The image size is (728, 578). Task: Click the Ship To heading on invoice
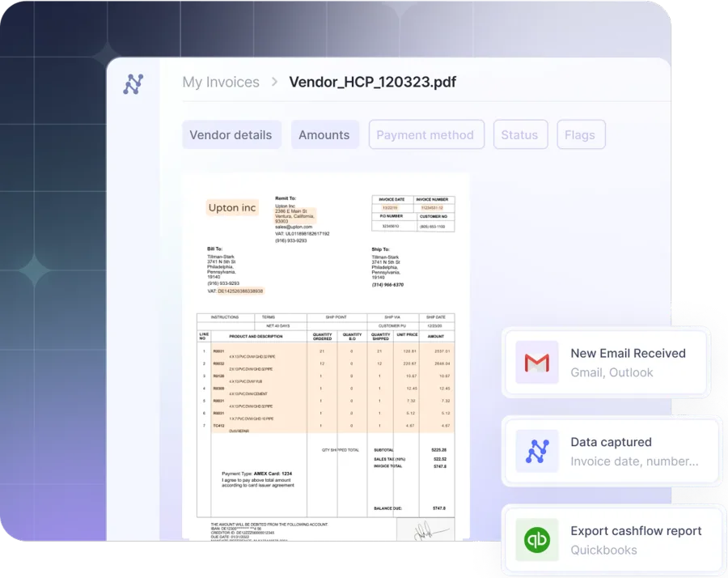380,249
